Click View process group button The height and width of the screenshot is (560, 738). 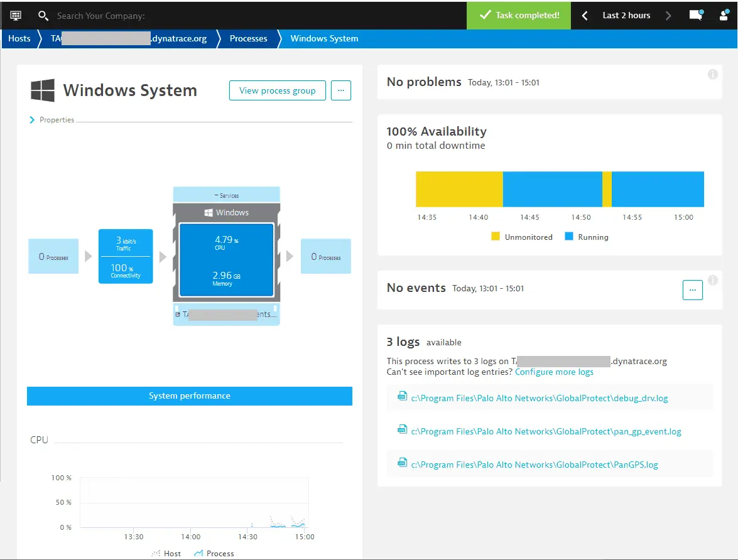coord(277,90)
